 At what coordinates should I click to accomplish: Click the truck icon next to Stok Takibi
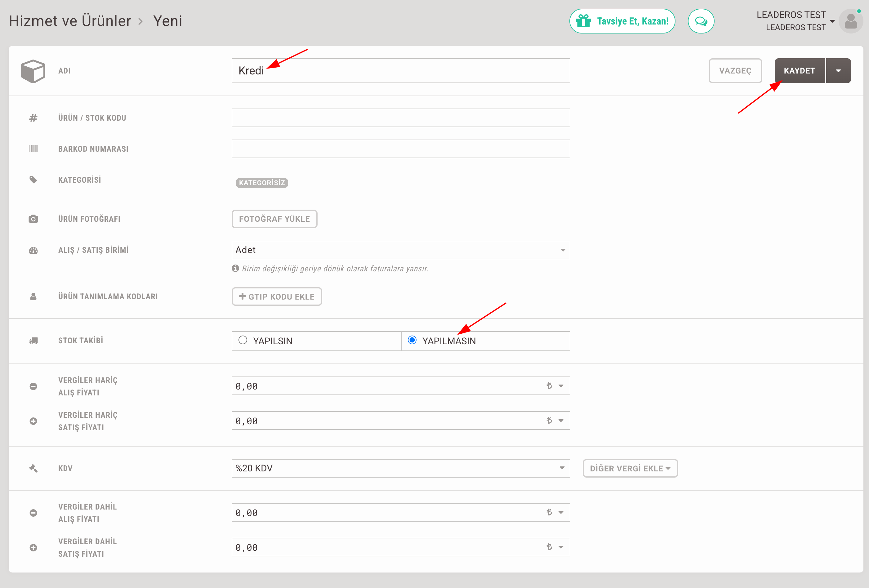tap(33, 341)
